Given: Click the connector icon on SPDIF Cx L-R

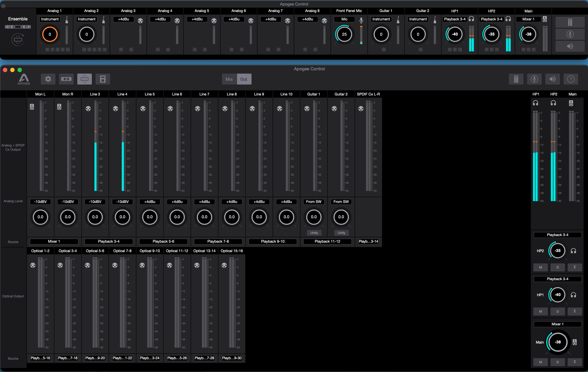Looking at the screenshot, I should [361, 109].
